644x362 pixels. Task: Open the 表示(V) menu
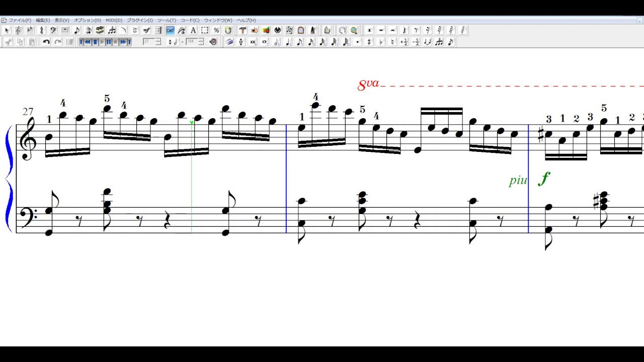[62, 20]
